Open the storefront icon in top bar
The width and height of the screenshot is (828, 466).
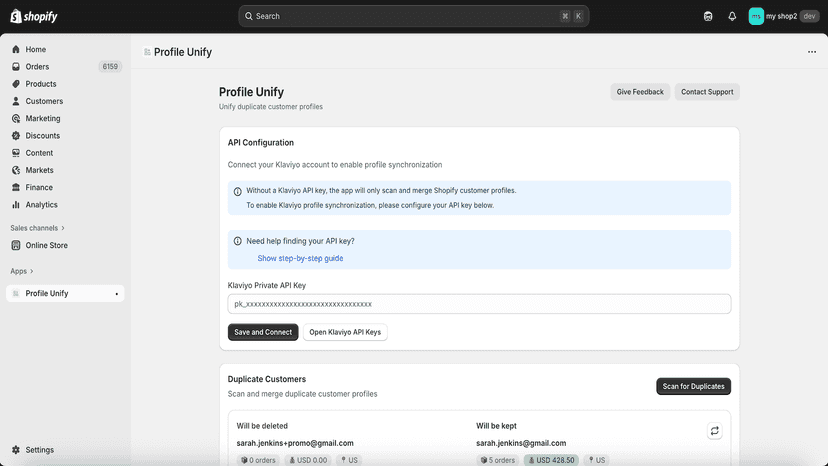708,16
